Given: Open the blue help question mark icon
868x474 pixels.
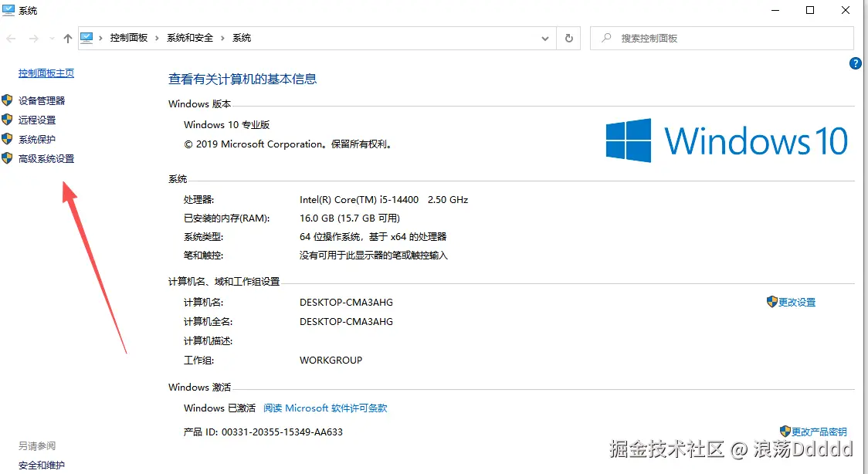Looking at the screenshot, I should 855,63.
